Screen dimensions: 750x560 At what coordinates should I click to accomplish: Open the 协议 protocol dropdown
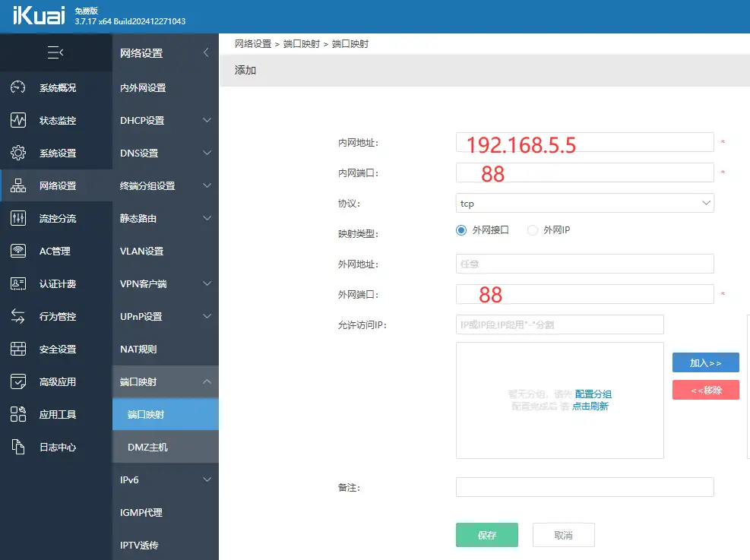[x=584, y=203]
